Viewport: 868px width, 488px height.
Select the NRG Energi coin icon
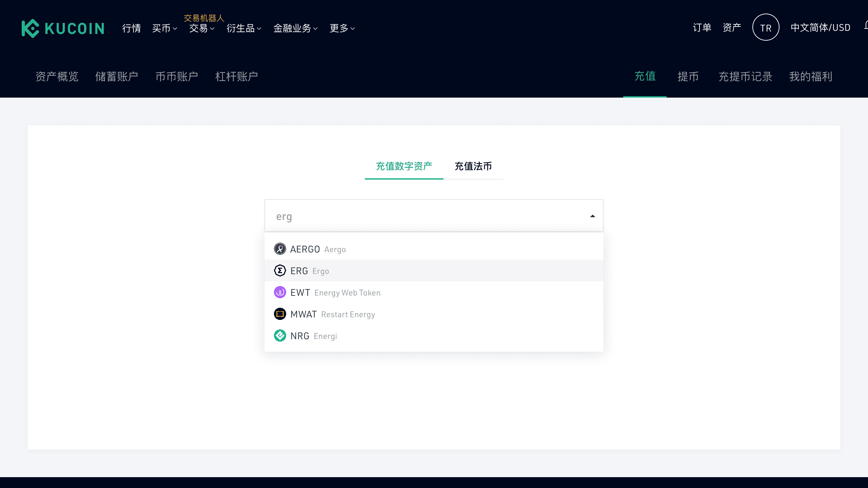(x=280, y=335)
